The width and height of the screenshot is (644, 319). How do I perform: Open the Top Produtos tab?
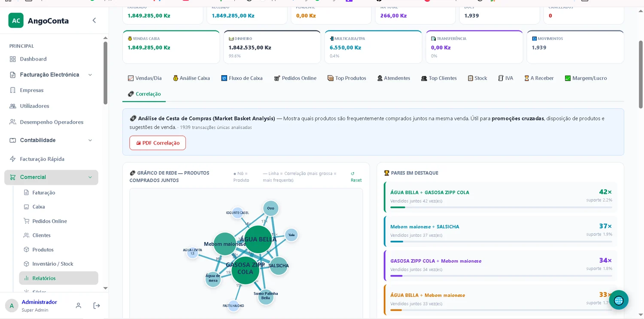click(x=347, y=78)
